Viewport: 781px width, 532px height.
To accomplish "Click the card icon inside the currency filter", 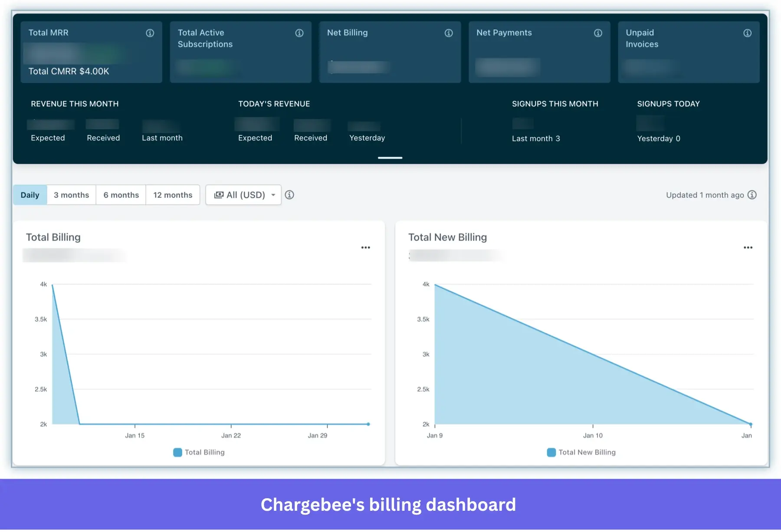I will tap(220, 195).
